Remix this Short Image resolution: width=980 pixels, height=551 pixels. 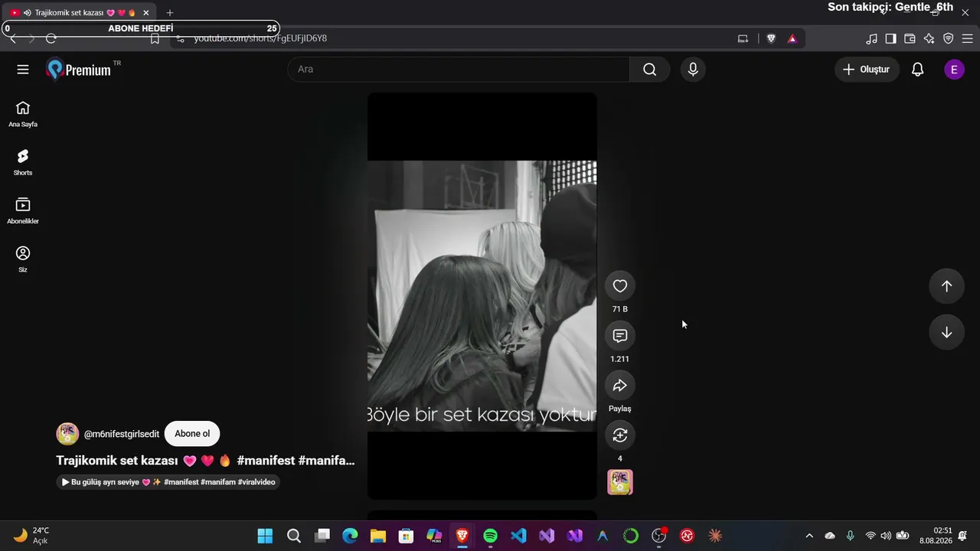click(x=620, y=435)
